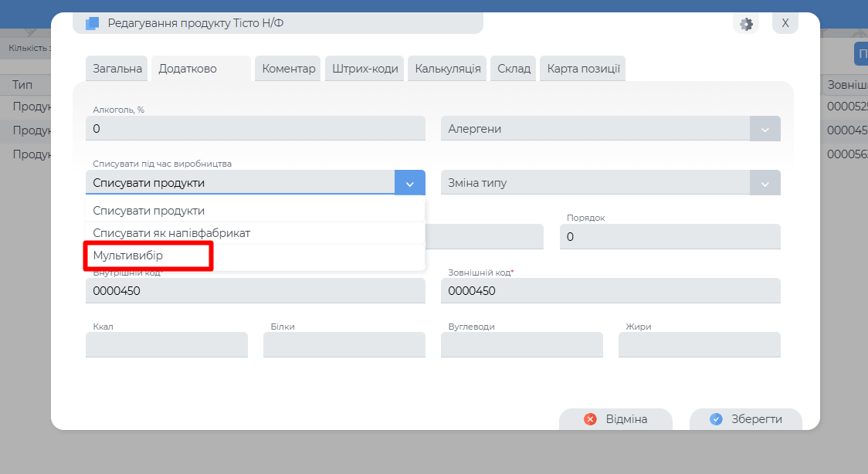Cancel editing with Відміна button

click(615, 419)
